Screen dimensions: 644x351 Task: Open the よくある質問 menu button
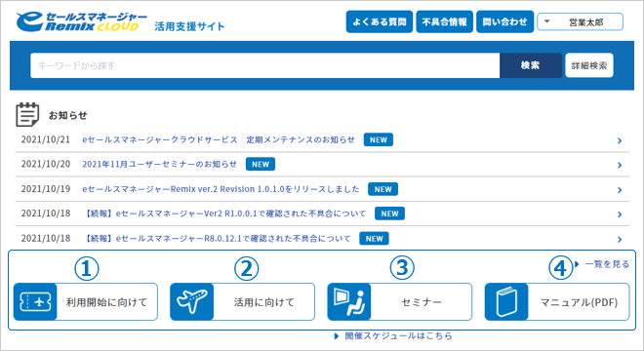(380, 21)
